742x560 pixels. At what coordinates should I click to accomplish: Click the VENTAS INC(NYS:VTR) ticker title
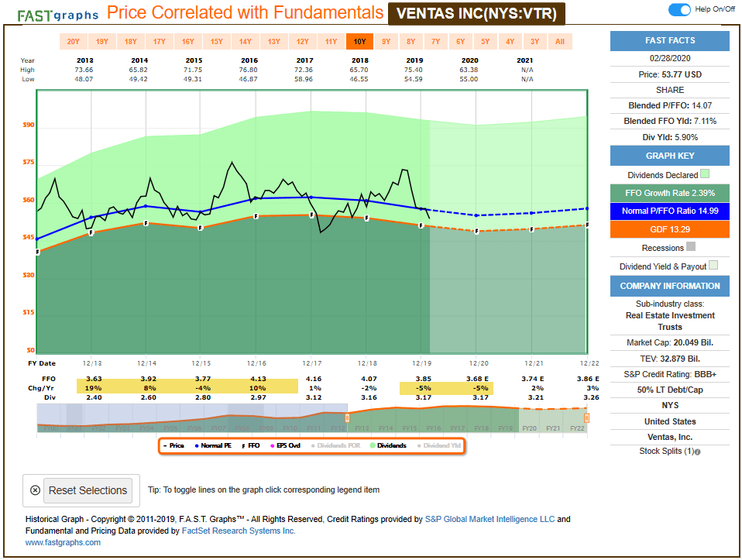coord(476,13)
